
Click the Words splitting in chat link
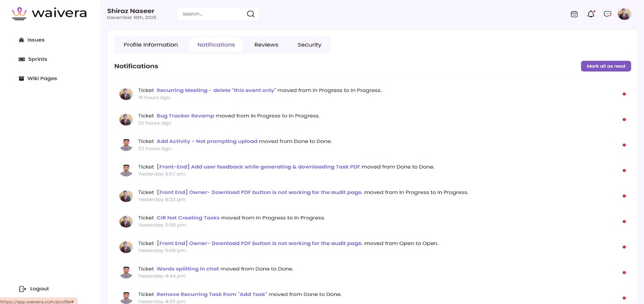188,269
